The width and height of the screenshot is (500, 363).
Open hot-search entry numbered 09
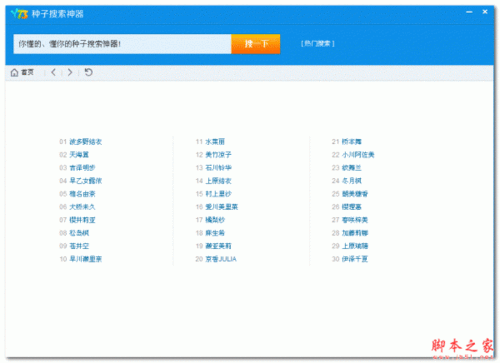point(79,246)
